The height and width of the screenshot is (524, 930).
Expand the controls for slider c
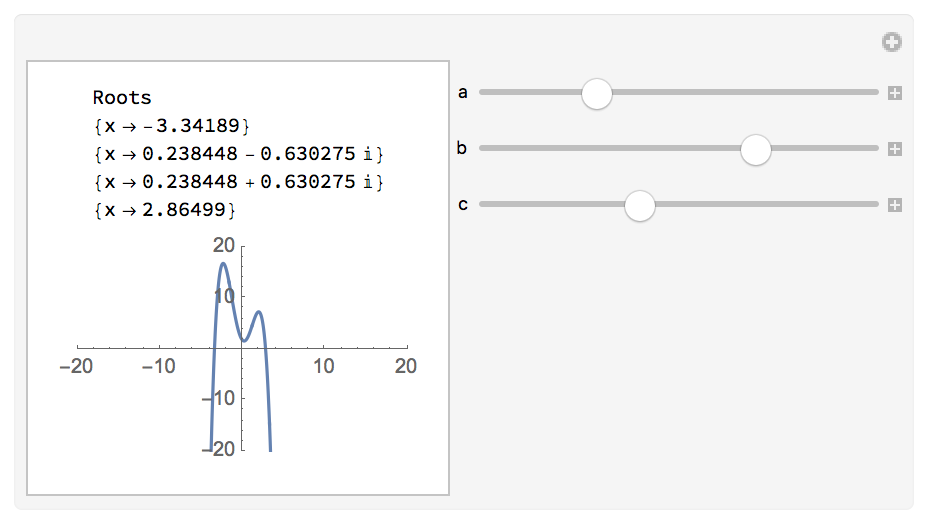[895, 205]
